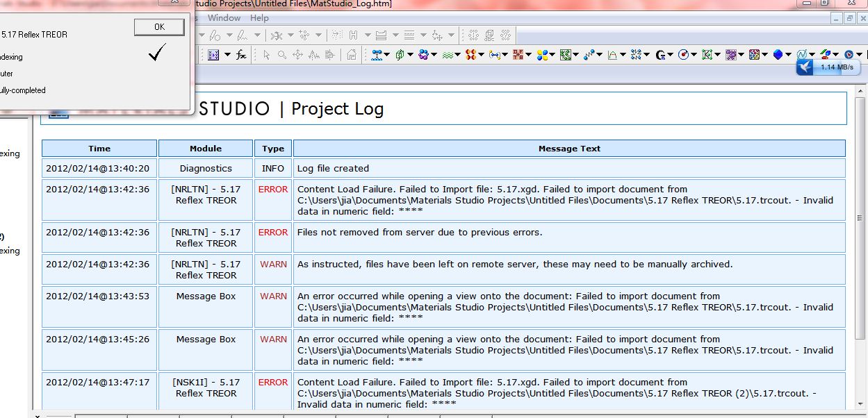Expand dropdown beside purple molecules icon
Screen dimensions: 868x418
[x=434, y=55]
